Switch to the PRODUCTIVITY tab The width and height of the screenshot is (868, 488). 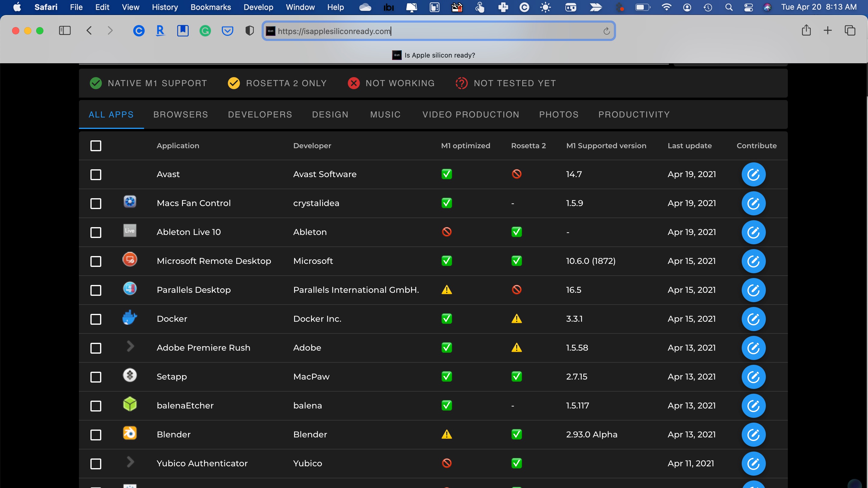pyautogui.click(x=634, y=114)
